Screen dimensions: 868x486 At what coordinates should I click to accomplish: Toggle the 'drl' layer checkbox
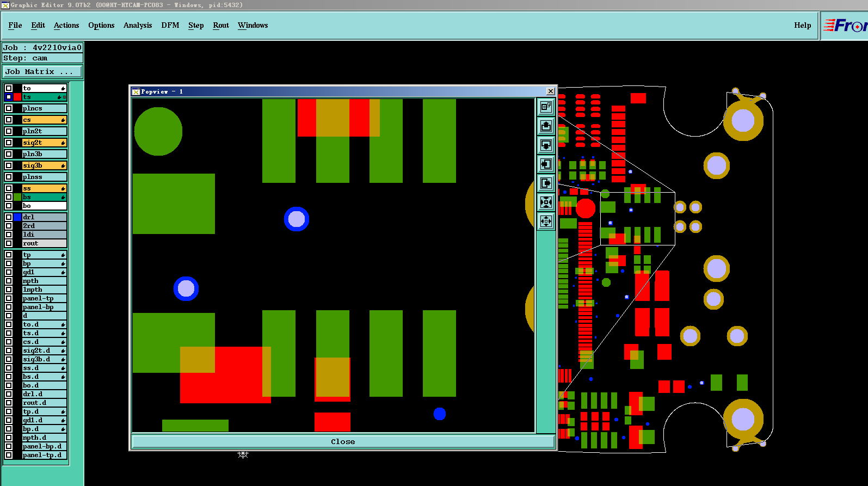click(9, 217)
